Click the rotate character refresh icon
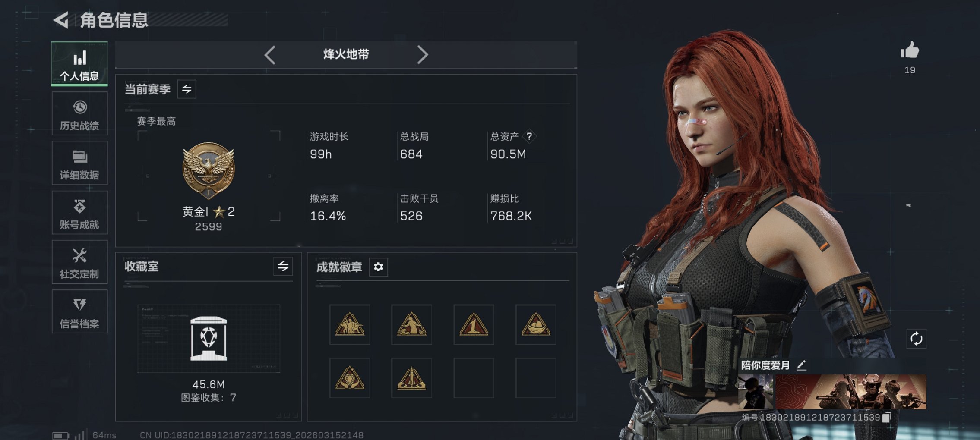Image resolution: width=980 pixels, height=440 pixels. point(916,339)
